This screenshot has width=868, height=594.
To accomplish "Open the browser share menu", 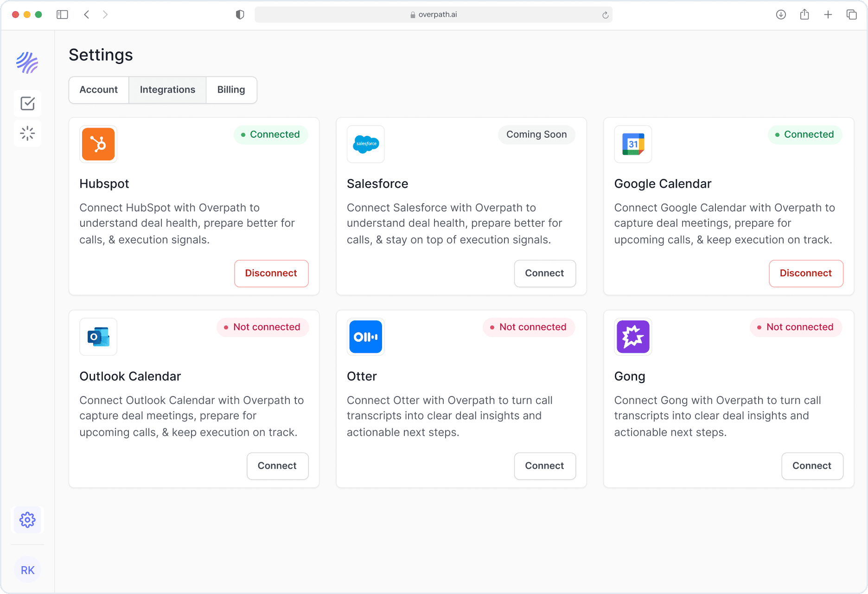I will (x=804, y=14).
